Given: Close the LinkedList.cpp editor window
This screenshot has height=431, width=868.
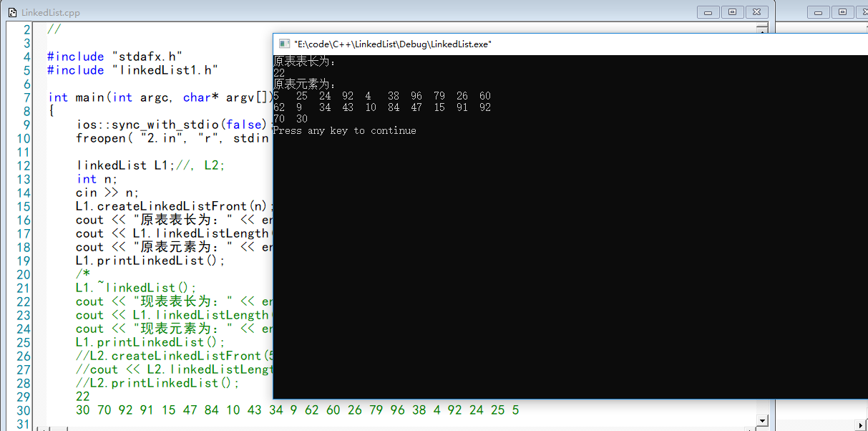Looking at the screenshot, I should (756, 12).
